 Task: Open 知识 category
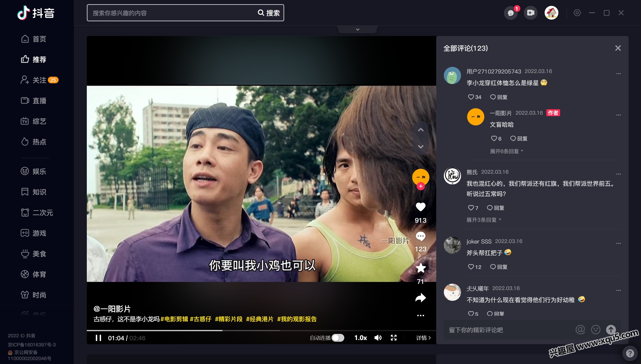[34, 192]
